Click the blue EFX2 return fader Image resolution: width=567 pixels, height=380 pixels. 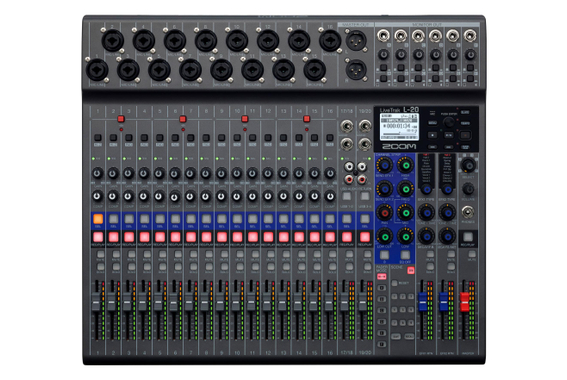(x=444, y=302)
